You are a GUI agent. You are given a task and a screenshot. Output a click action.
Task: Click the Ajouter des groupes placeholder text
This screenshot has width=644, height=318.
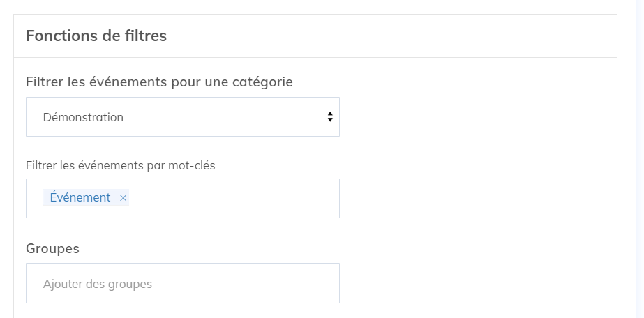pos(97,284)
